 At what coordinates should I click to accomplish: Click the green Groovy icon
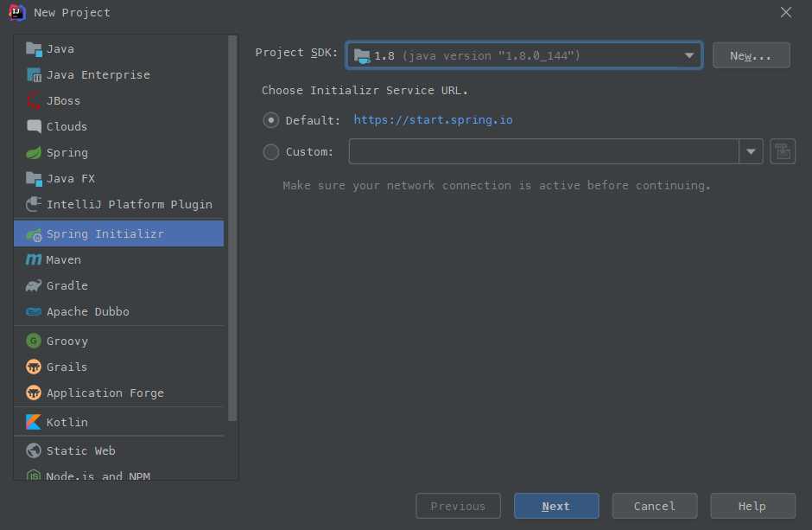pos(34,341)
